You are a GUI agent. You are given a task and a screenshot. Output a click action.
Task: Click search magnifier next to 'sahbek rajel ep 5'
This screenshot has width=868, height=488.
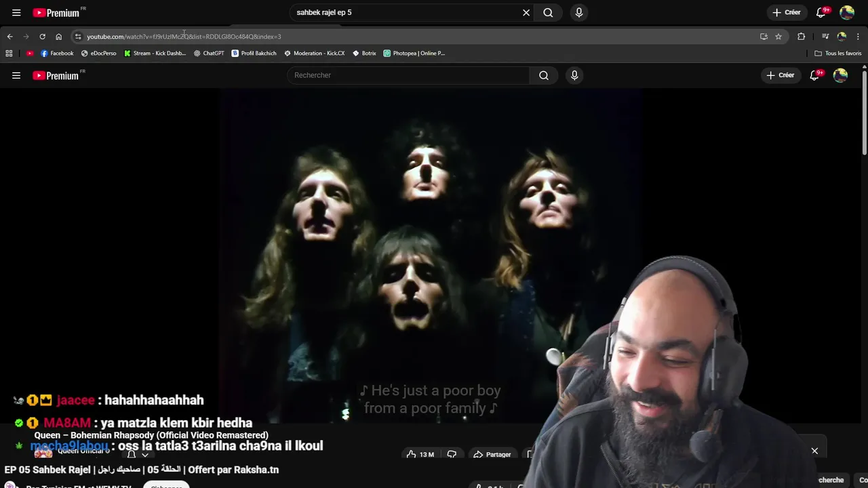(x=548, y=12)
